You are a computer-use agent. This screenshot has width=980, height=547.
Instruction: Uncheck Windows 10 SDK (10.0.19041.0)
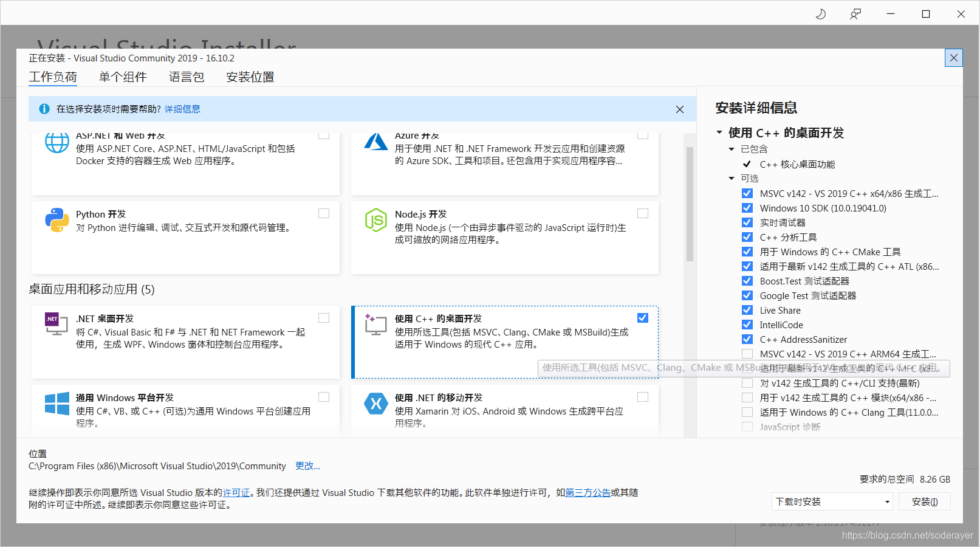(x=747, y=208)
